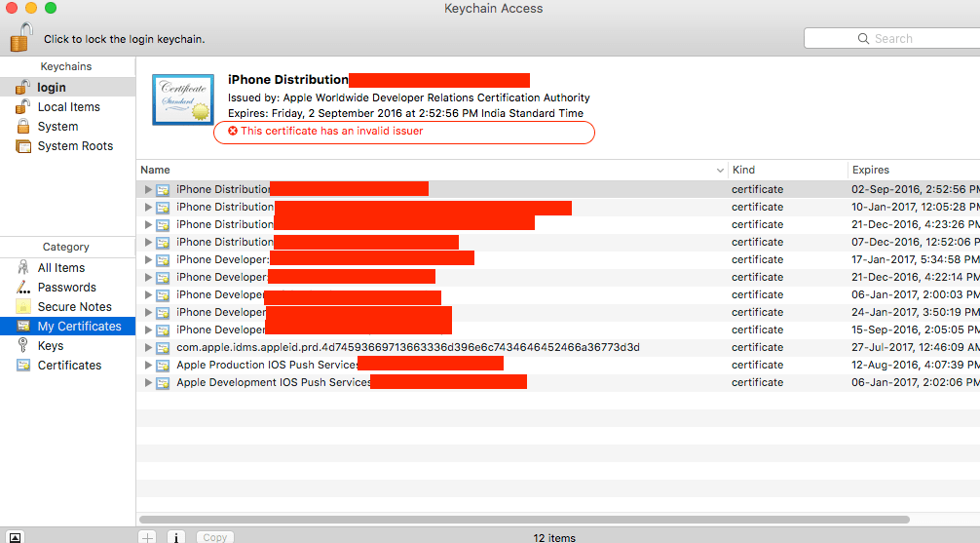
Task: Click the horizontal scrollbar under the list
Action: point(524,520)
